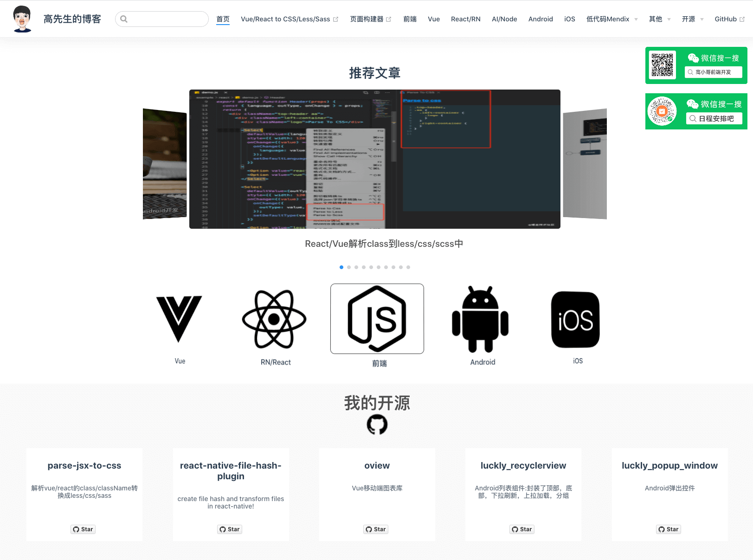Viewport: 753px width, 560px height.
Task: Open 页面构建器 nav link
Action: coord(367,19)
